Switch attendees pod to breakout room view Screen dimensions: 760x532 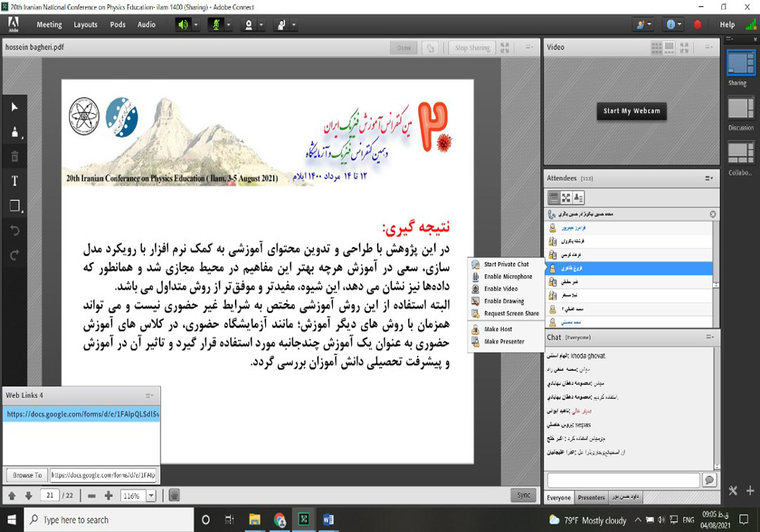[x=566, y=198]
